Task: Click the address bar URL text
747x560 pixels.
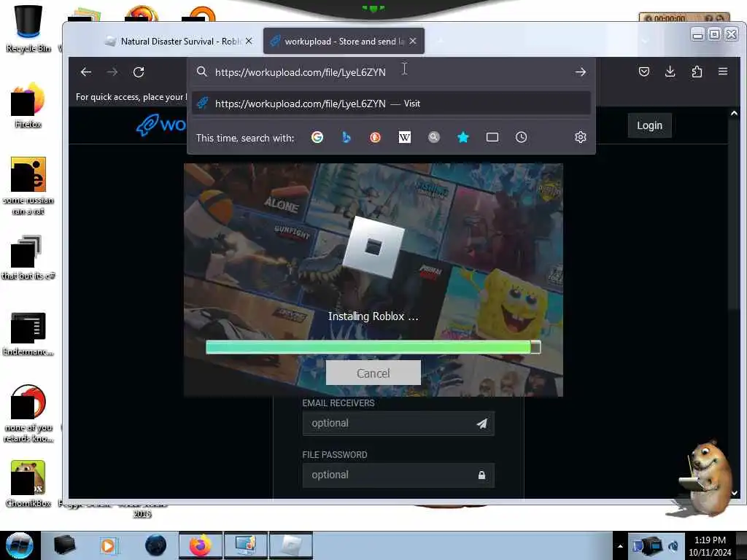Action: [300, 72]
